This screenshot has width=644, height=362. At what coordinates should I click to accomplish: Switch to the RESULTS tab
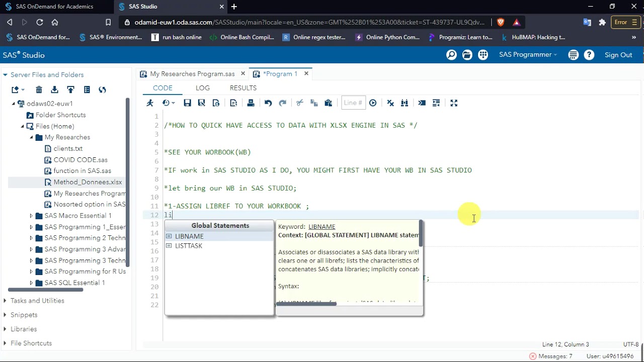pyautogui.click(x=243, y=88)
